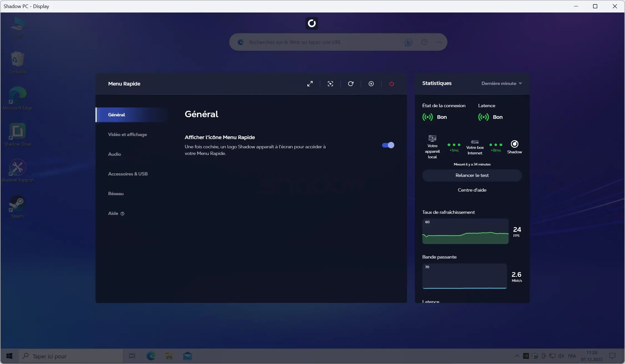Click the Relancer le test button

[472, 175]
